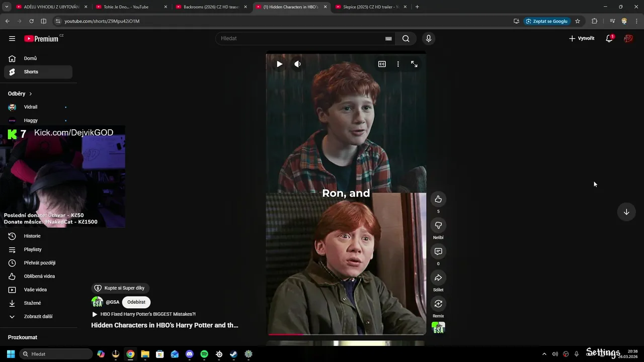Open the @GSA channel
Screen dimensions: 644x362
pos(112,302)
